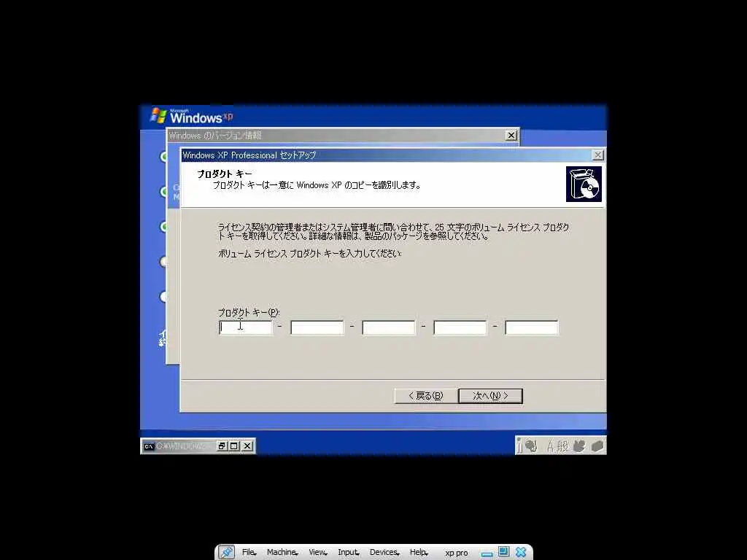The image size is (747, 560).
Task: Click the 'プロダクト キー' heading text
Action: click(225, 174)
